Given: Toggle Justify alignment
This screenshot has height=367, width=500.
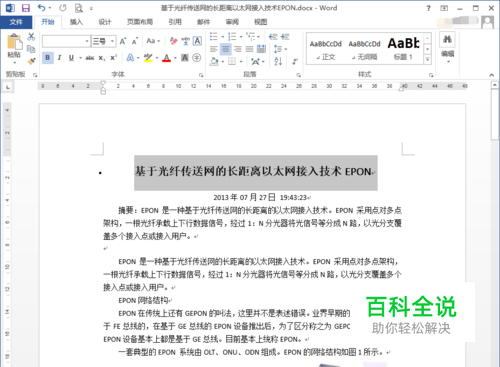Looking at the screenshot, I should tap(249, 49).
